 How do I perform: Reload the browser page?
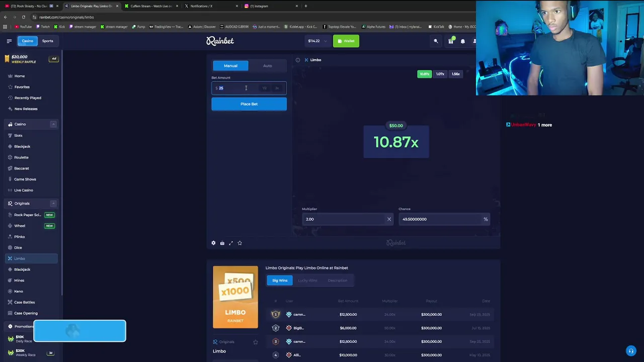coord(23,17)
